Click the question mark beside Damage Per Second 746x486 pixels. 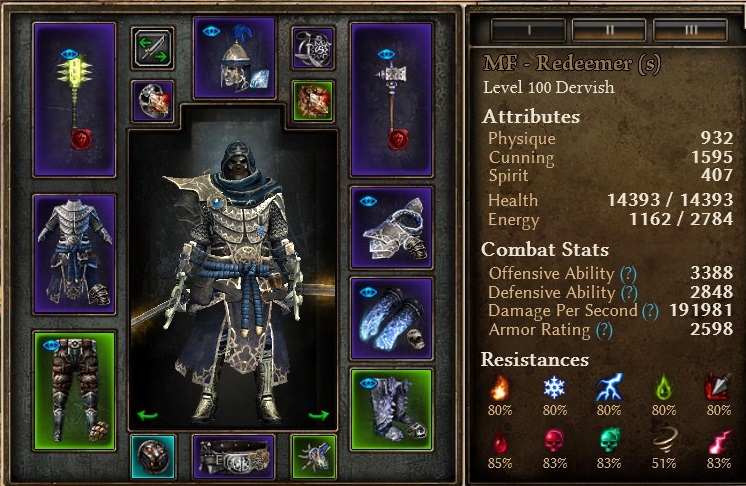tap(650, 311)
